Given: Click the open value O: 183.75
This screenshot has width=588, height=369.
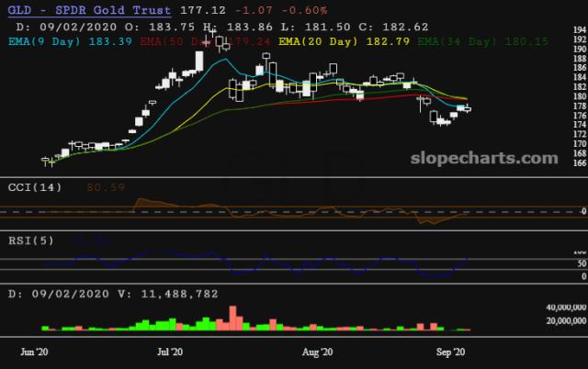Looking at the screenshot, I should (x=160, y=27).
